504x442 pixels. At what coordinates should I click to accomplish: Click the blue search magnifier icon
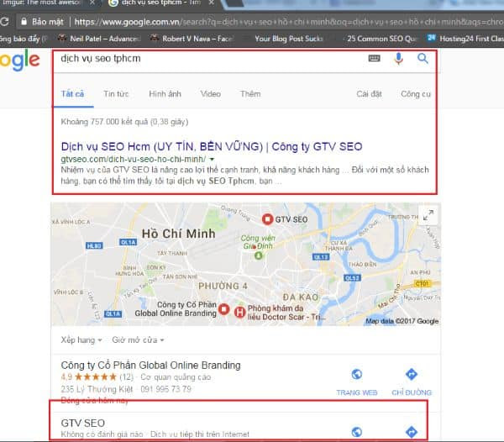423,59
